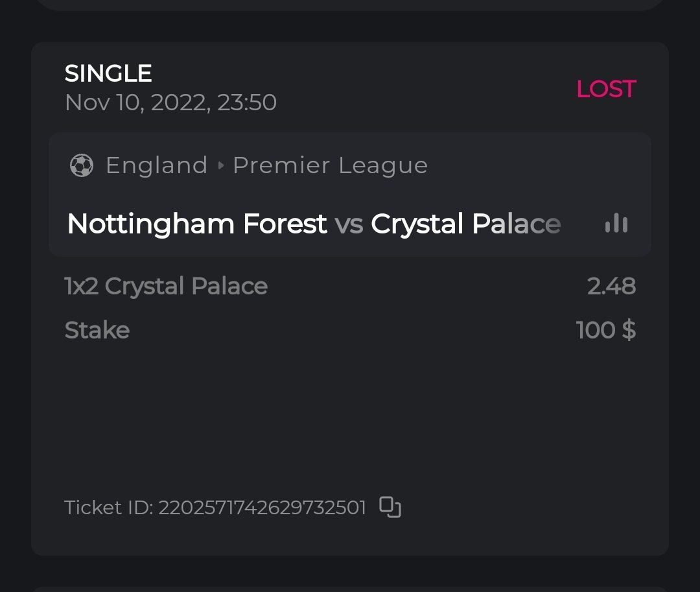Viewport: 700px width, 592px height.
Task: Open the England country link
Action: pyautogui.click(x=156, y=165)
